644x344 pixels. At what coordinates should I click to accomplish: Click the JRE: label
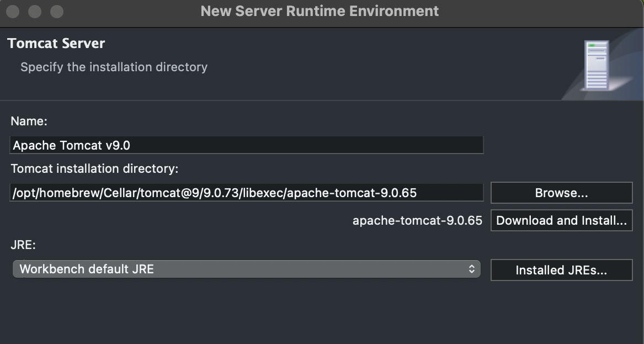(23, 245)
